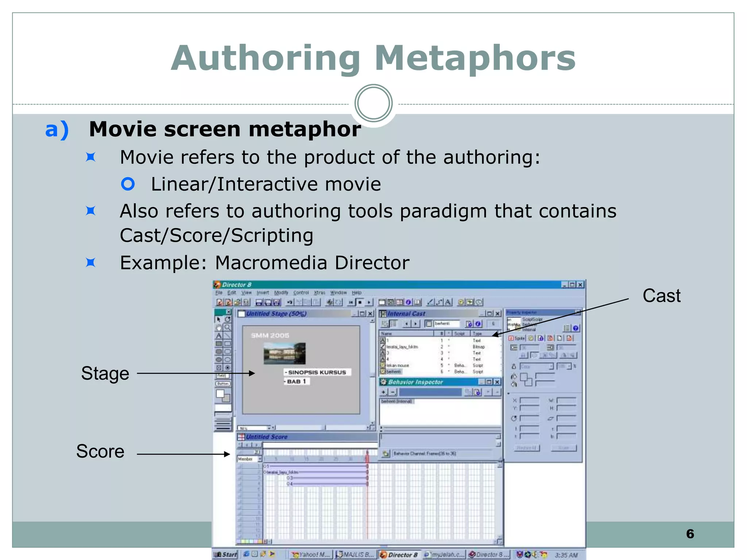Open Stage zoom percentage dropdown

(x=269, y=428)
